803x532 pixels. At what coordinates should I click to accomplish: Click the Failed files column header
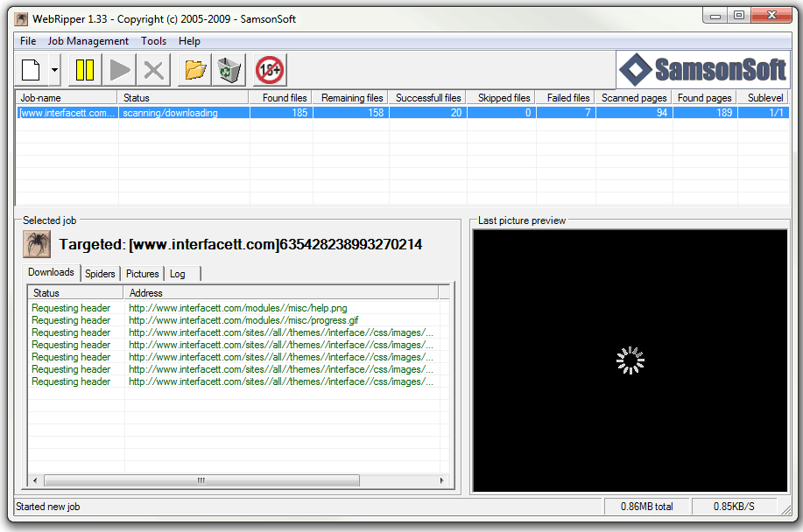pos(566,98)
